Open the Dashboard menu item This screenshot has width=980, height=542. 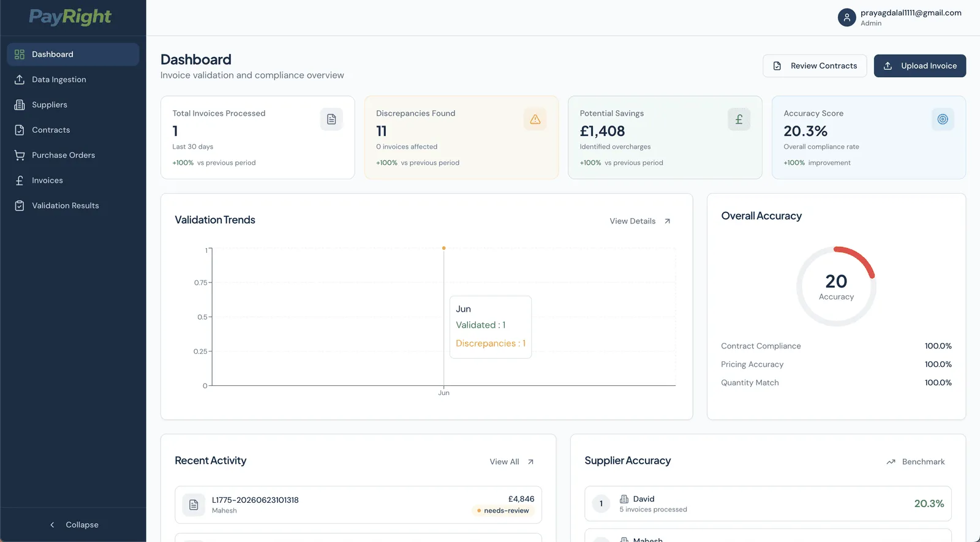73,55
